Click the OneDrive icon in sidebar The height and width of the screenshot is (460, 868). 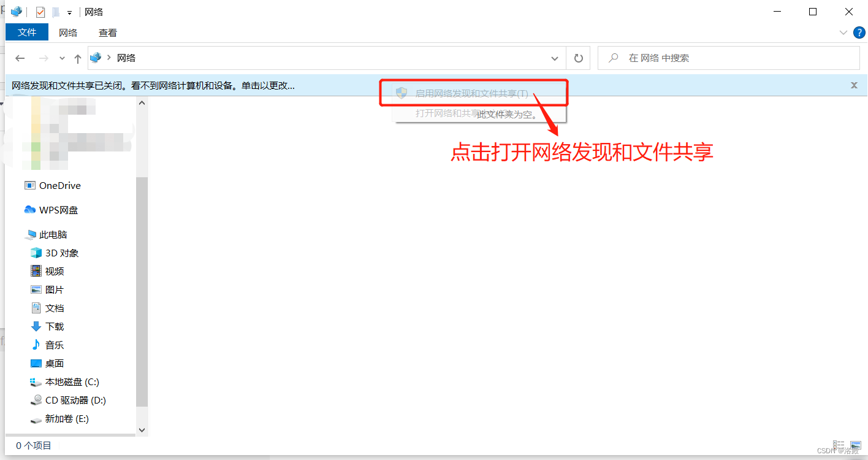29,185
